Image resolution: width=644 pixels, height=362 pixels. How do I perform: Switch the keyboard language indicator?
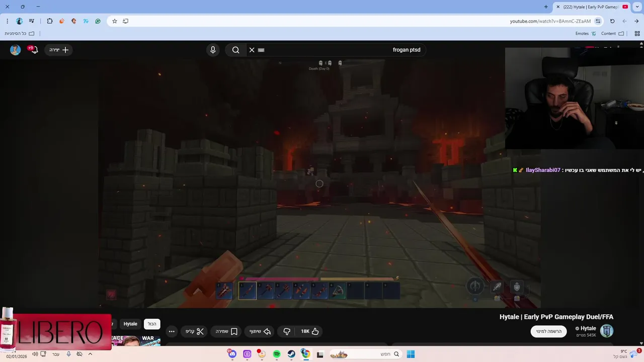(56, 354)
